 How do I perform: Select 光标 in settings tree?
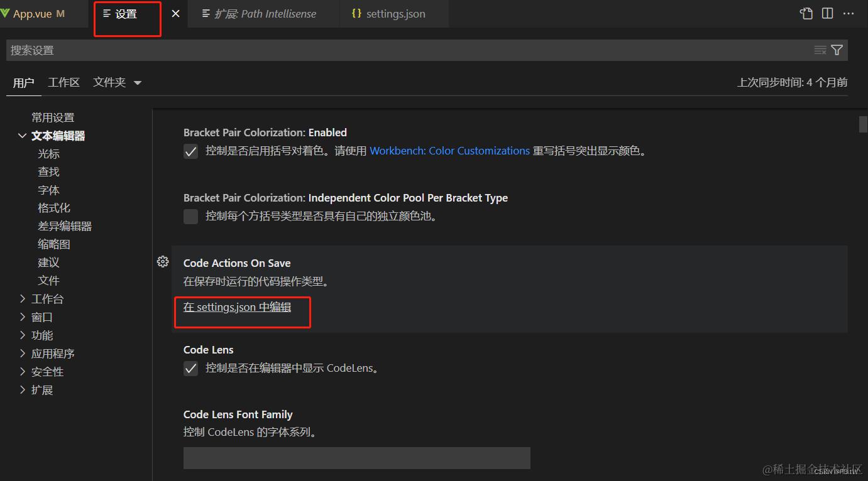click(x=49, y=154)
